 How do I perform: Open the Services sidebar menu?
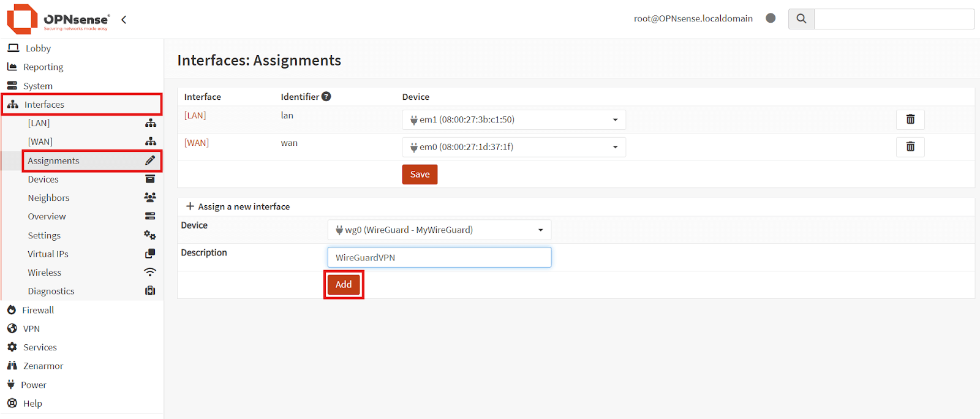(40, 347)
